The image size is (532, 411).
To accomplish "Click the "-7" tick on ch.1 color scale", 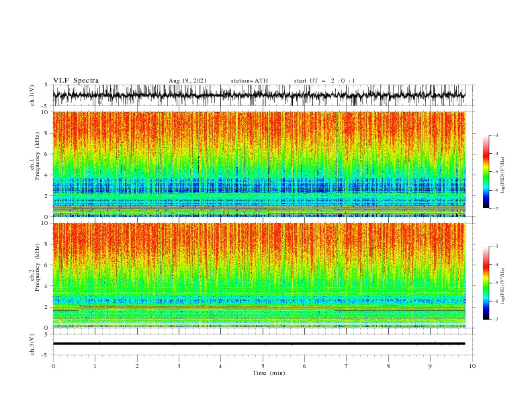I will [496, 208].
